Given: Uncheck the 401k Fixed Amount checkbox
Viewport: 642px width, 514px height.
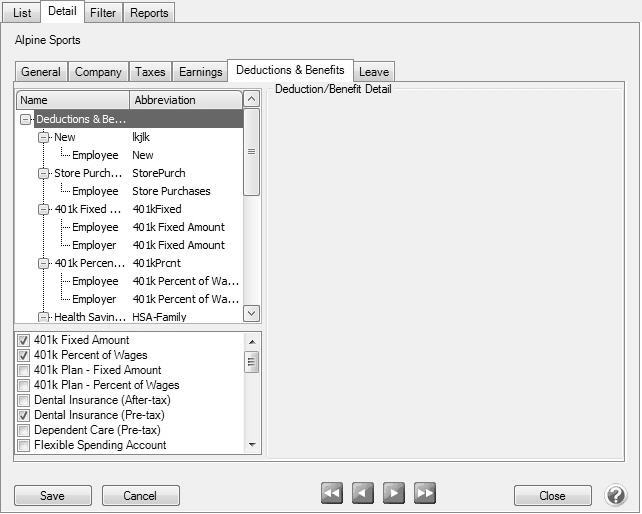Looking at the screenshot, I should pos(24,340).
